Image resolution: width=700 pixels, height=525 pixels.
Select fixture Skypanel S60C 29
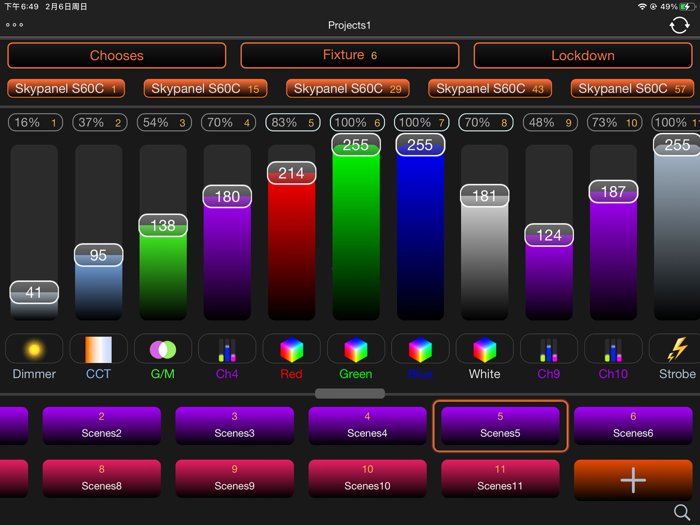coord(348,88)
